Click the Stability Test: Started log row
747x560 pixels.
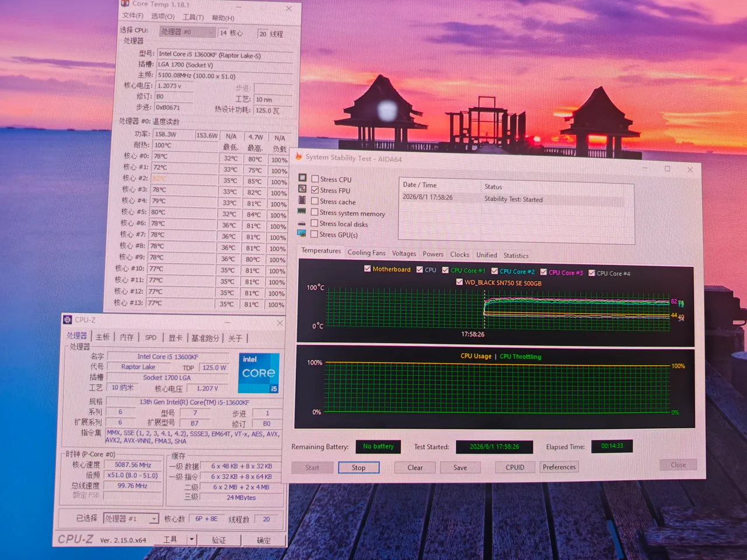(514, 199)
